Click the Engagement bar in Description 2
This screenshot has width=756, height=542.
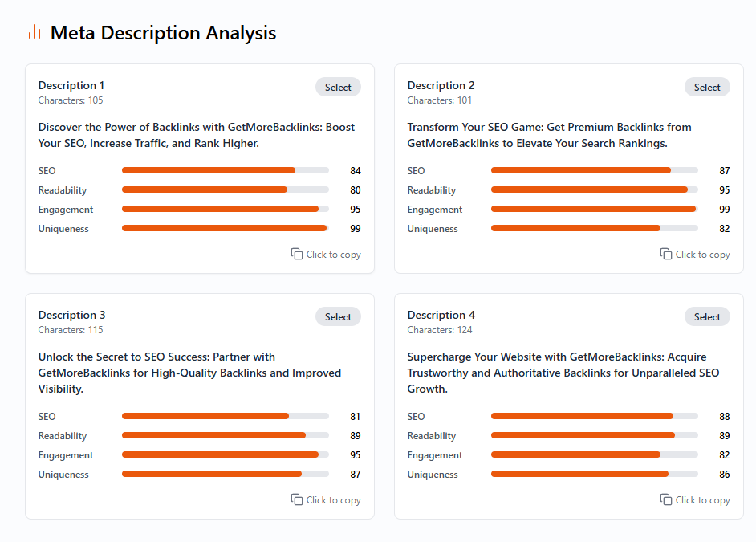click(x=595, y=209)
